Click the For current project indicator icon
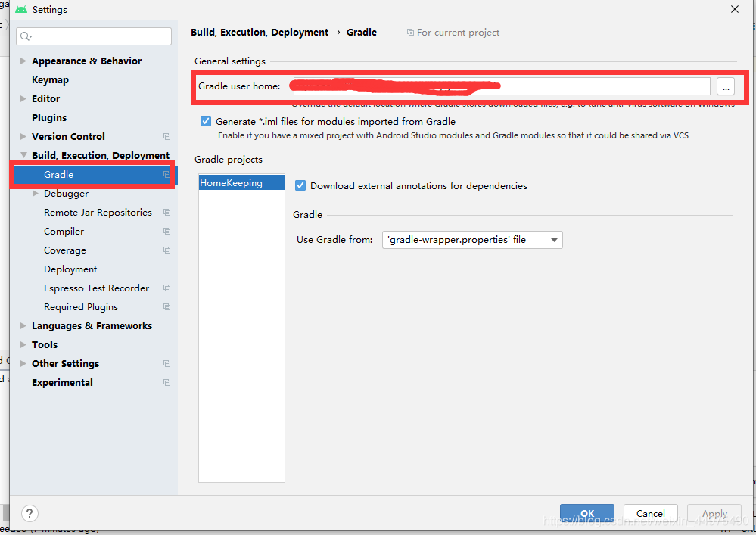The height and width of the screenshot is (535, 756). pyautogui.click(x=410, y=33)
